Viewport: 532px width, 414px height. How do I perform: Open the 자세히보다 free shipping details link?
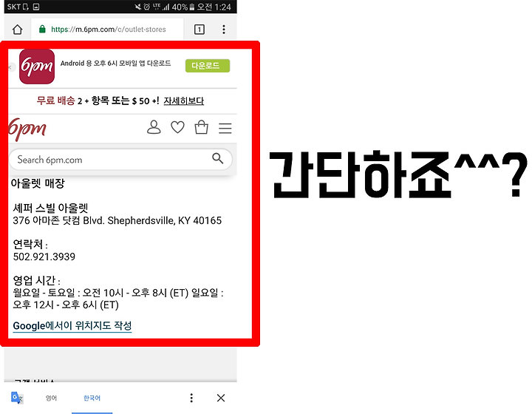click(183, 101)
